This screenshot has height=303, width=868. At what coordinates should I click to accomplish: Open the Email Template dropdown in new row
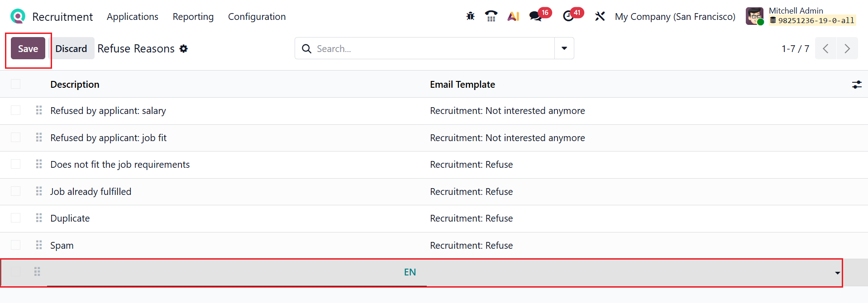point(837,273)
